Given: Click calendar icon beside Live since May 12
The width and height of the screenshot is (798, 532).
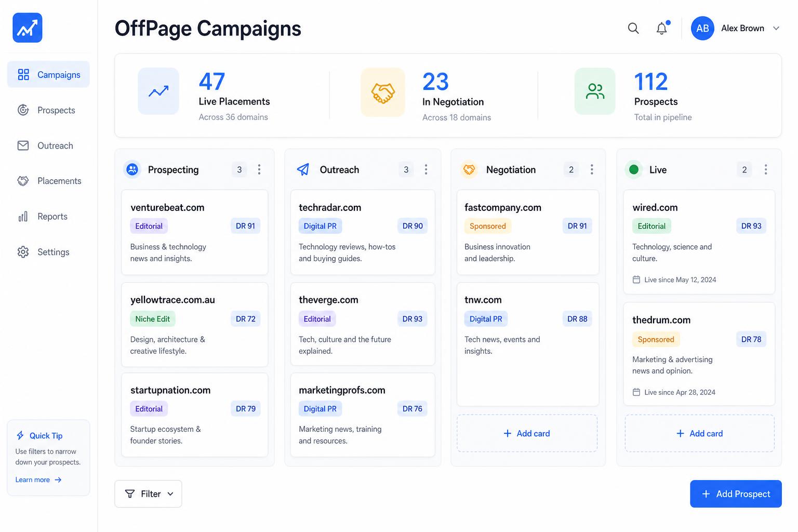Looking at the screenshot, I should point(636,280).
